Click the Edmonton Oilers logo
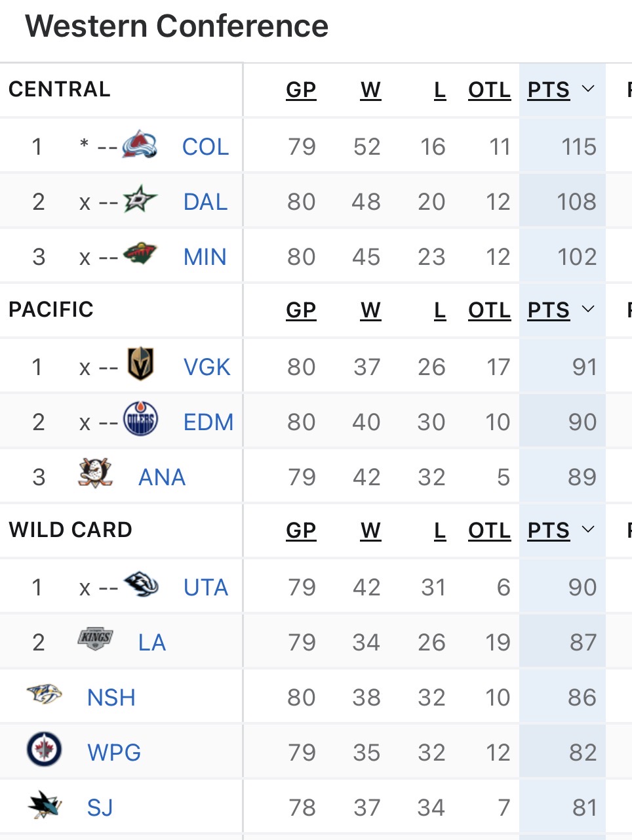 pos(140,420)
